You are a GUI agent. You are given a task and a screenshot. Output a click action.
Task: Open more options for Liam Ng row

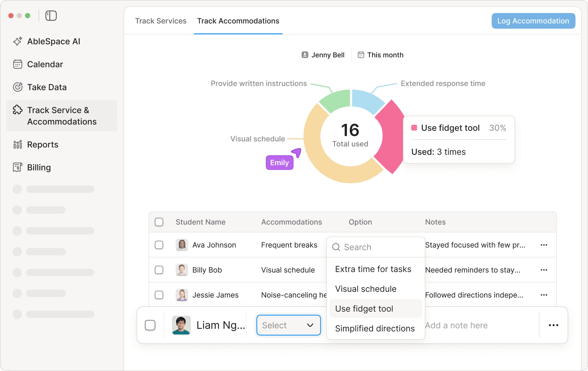click(554, 325)
